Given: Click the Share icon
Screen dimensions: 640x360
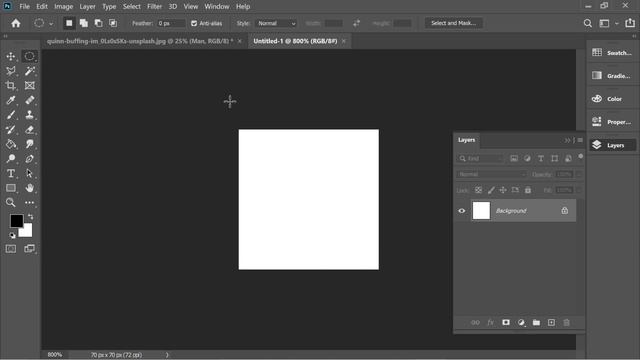Looking at the screenshot, I should pyautogui.click(x=630, y=23).
